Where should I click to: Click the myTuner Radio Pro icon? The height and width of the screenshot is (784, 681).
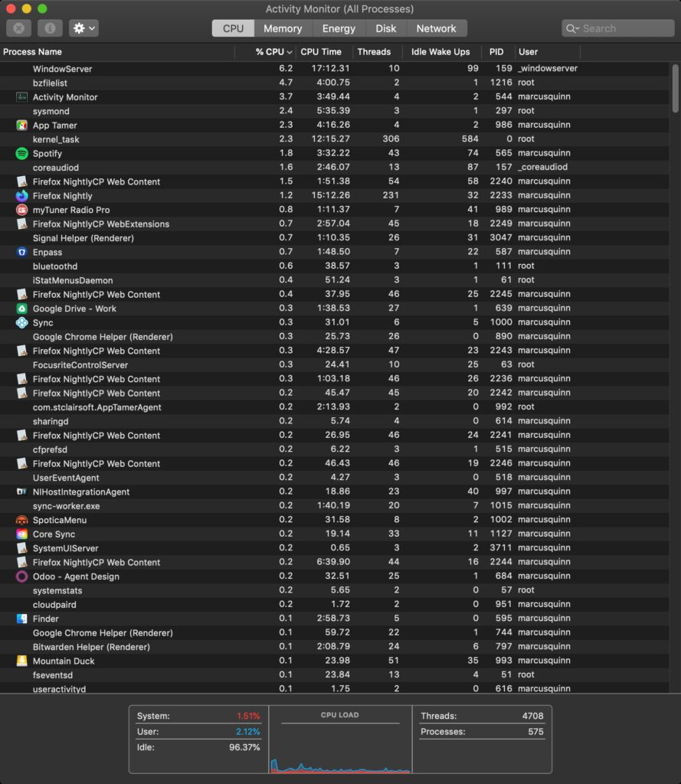(x=21, y=210)
